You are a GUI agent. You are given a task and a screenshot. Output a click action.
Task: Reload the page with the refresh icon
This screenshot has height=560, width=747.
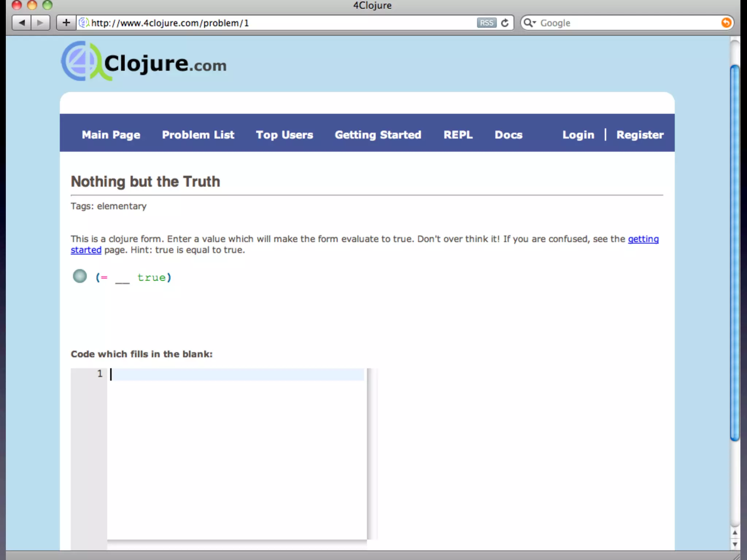pyautogui.click(x=505, y=23)
